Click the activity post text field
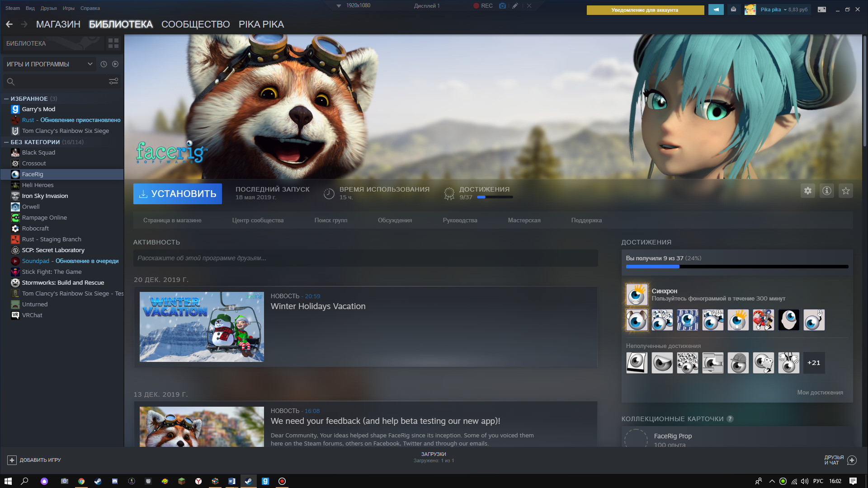The image size is (868, 488). tap(365, 258)
